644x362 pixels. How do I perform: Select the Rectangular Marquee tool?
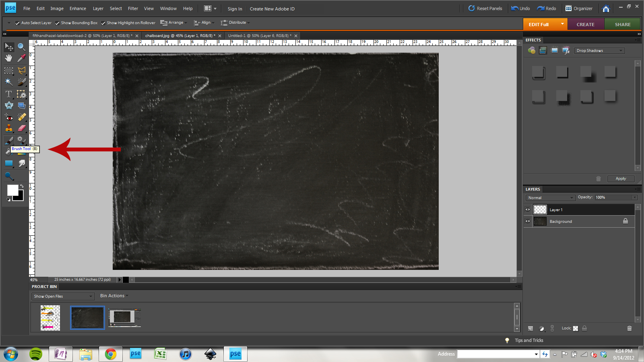click(x=8, y=71)
